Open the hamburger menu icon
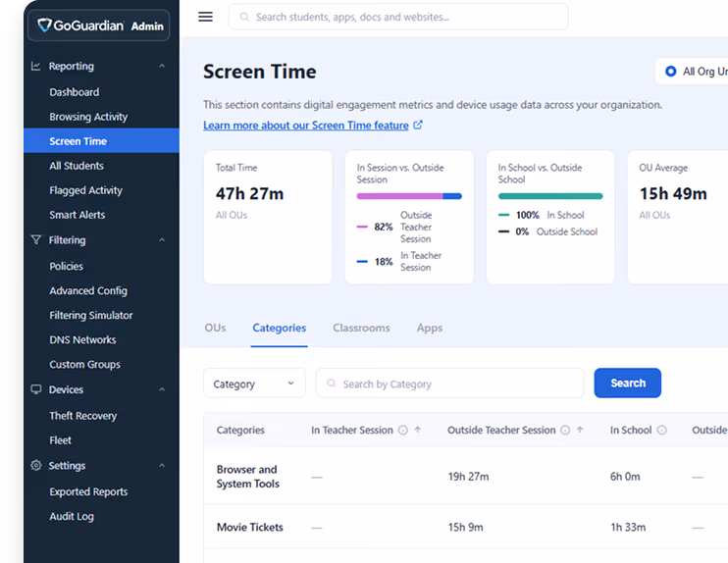728x563 pixels. 205,17
